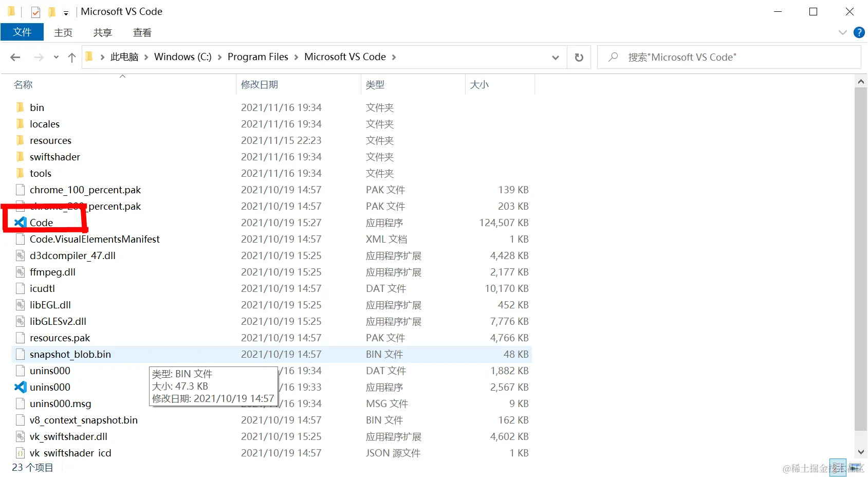
Task: Click the Microsoft VS Code breadcrumb
Action: [345, 57]
